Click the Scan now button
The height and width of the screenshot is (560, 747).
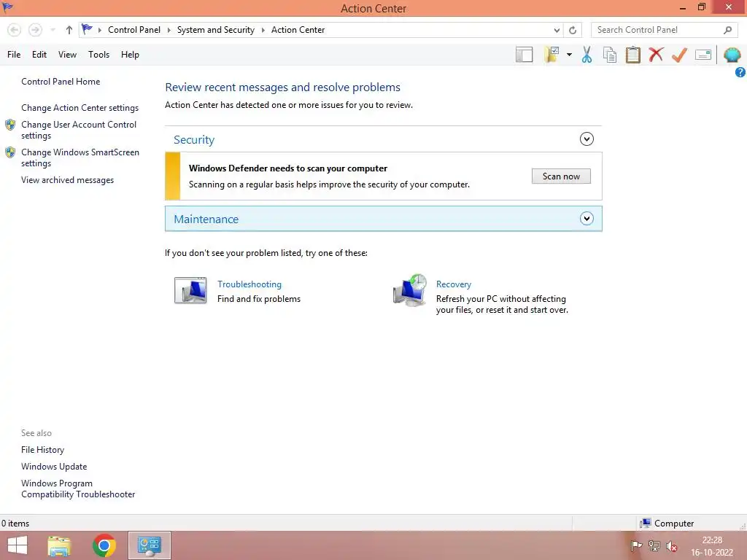click(561, 176)
